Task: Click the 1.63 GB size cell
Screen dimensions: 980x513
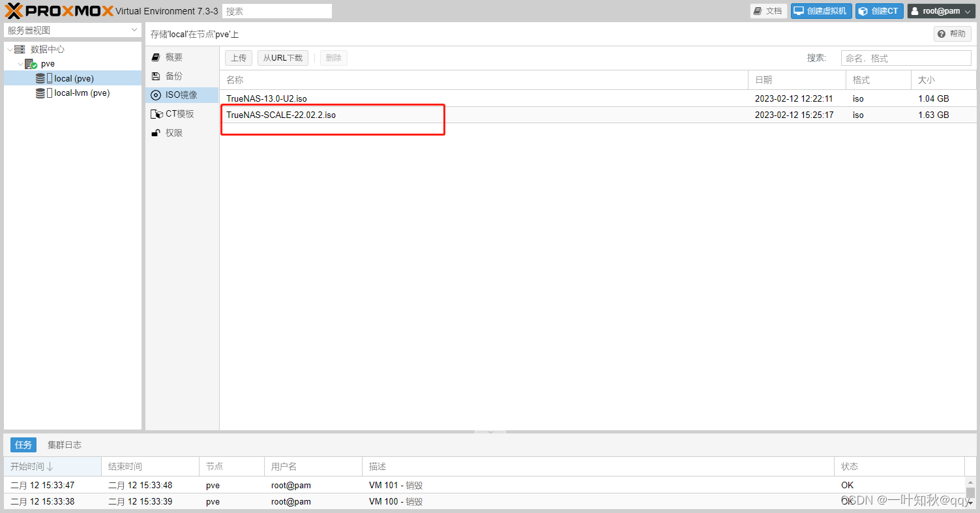Action: tap(933, 115)
